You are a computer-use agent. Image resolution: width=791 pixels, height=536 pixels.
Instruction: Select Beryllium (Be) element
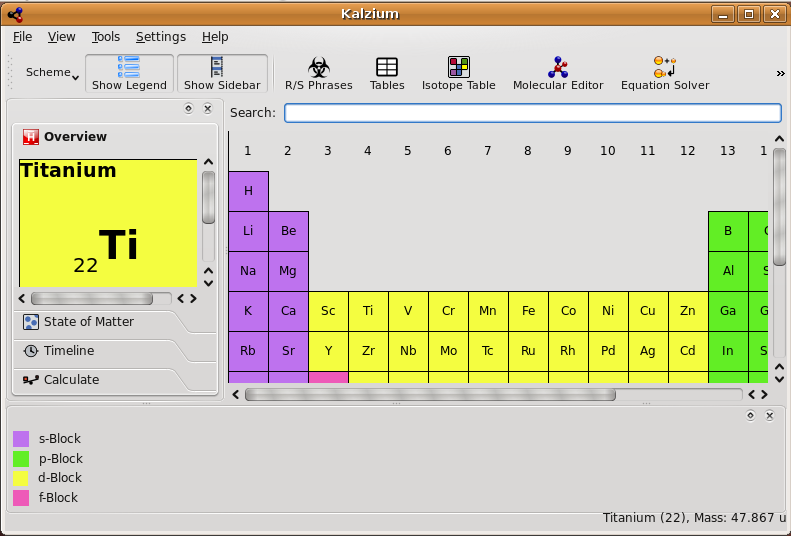coord(289,231)
